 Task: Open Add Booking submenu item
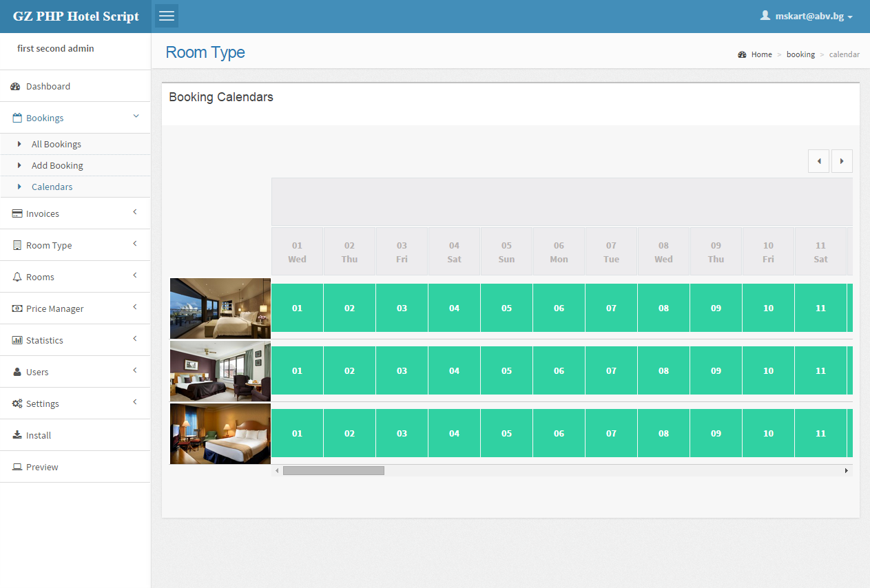pyautogui.click(x=75, y=165)
